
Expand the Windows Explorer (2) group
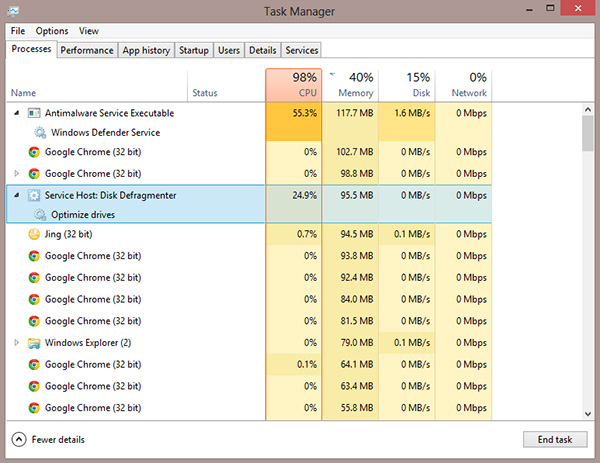coord(16,343)
